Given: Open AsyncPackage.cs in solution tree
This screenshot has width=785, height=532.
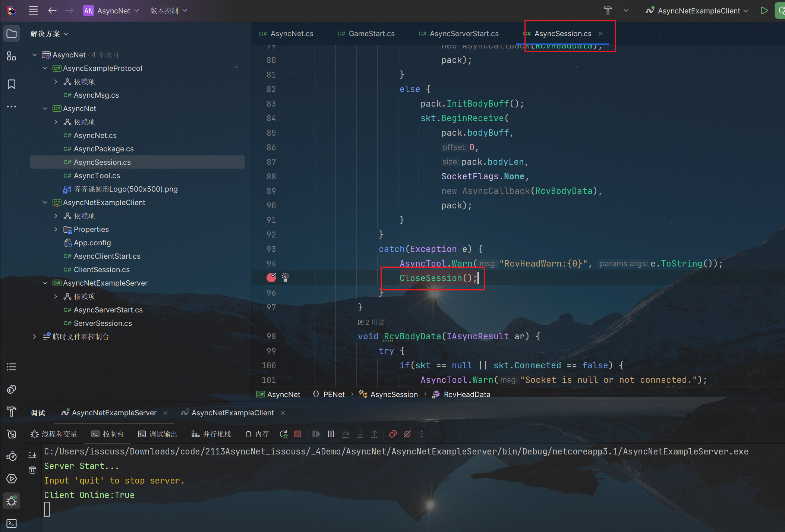Looking at the screenshot, I should (x=104, y=149).
